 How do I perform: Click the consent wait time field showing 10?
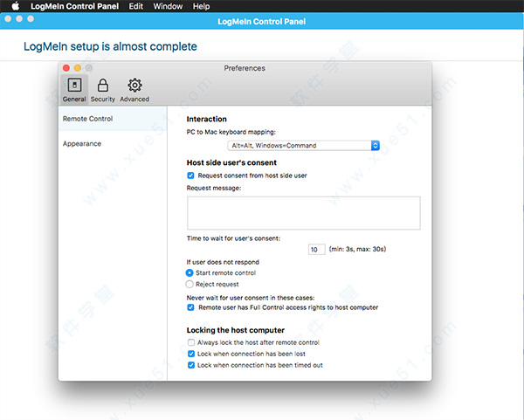[316, 249]
